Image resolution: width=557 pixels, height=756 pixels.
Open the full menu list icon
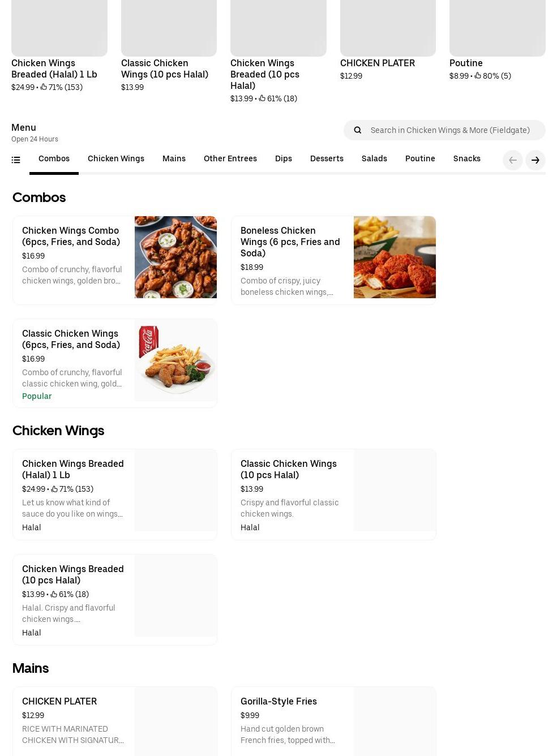(16, 160)
